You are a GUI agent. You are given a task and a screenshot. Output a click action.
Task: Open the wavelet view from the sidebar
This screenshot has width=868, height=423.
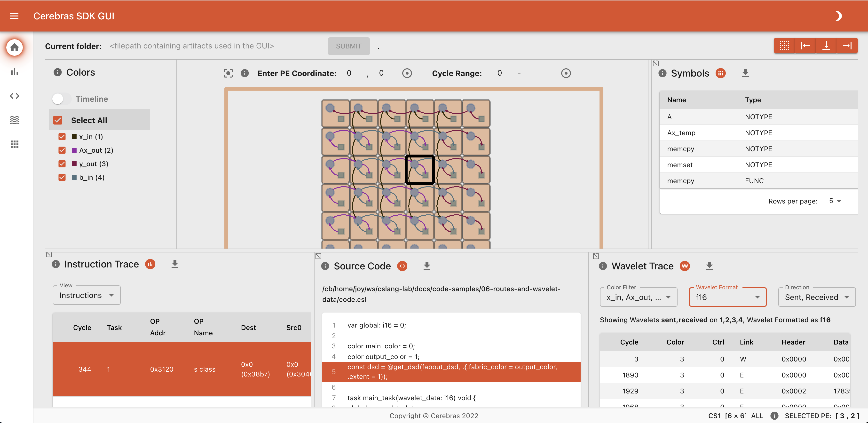[x=14, y=120]
